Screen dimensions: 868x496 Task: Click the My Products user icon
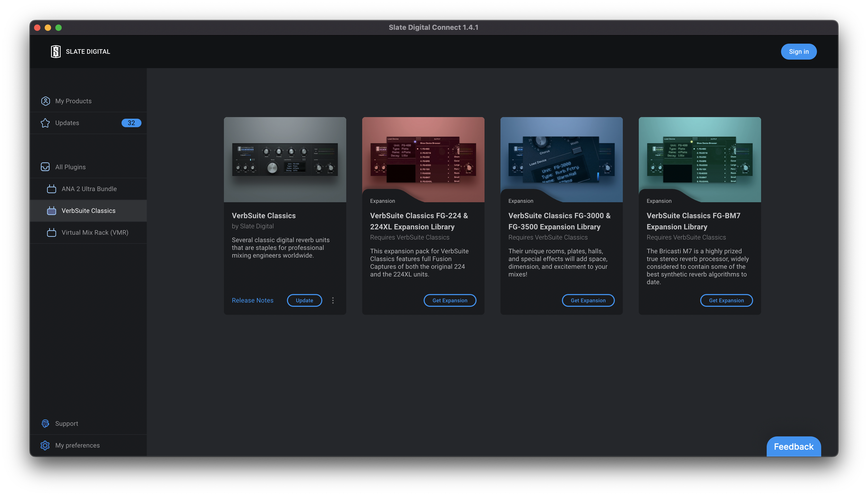45,101
